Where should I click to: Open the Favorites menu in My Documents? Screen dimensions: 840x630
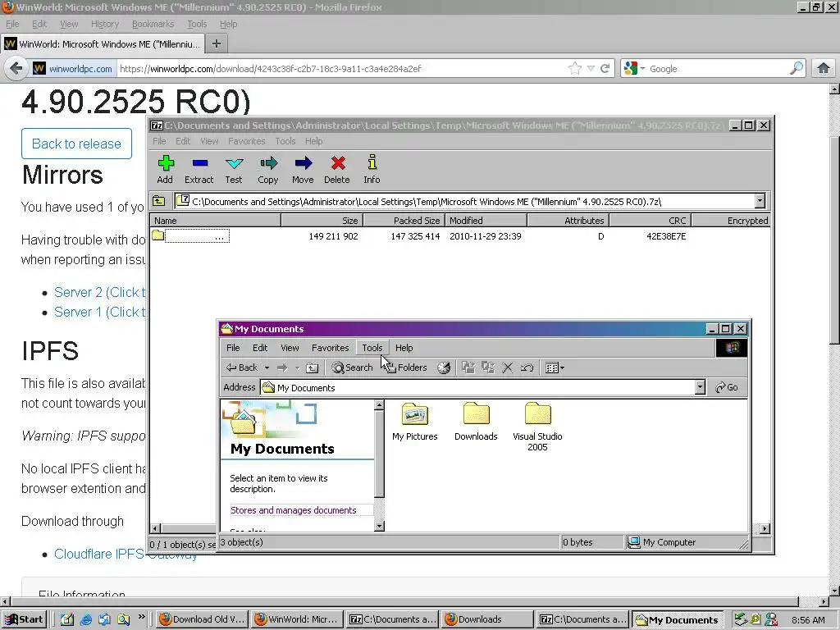(x=330, y=348)
